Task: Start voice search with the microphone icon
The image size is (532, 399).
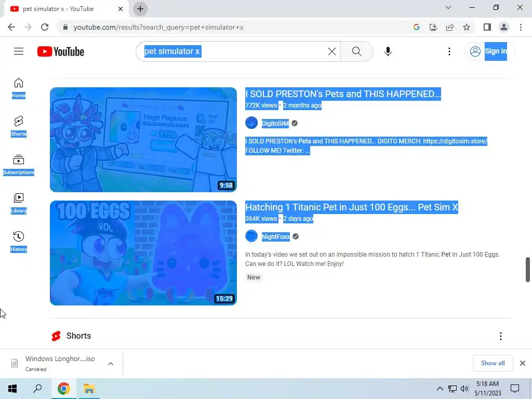Action: [388, 51]
